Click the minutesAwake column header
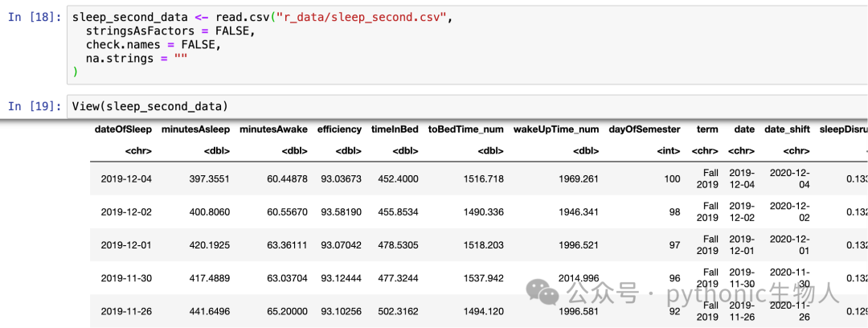Viewport: 868px width, 328px height. tap(273, 129)
